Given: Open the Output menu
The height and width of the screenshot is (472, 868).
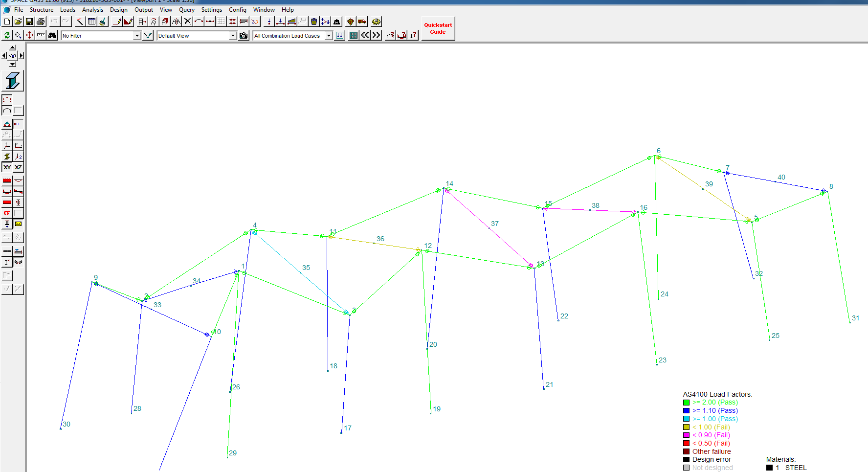Looking at the screenshot, I should [x=144, y=10].
